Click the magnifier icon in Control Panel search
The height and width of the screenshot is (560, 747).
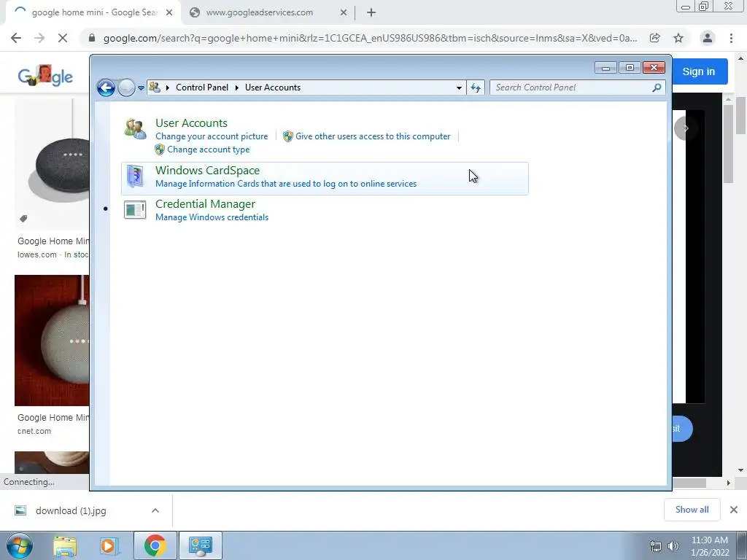(x=657, y=87)
